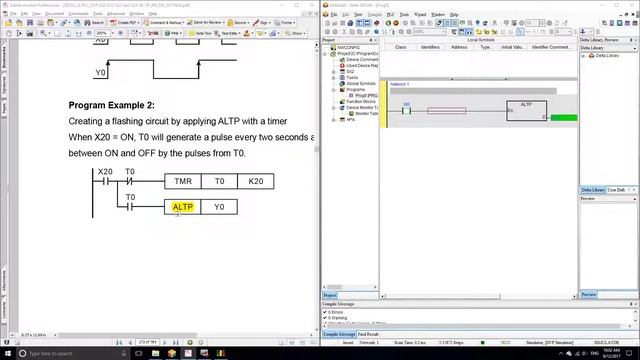Open the Secure dropdown in Acrobat

point(238,23)
